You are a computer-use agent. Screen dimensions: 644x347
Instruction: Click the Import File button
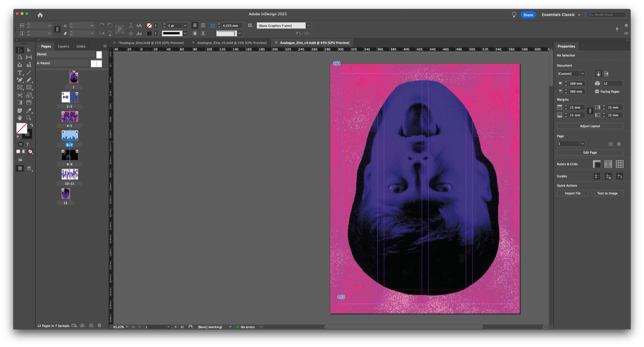(x=572, y=193)
